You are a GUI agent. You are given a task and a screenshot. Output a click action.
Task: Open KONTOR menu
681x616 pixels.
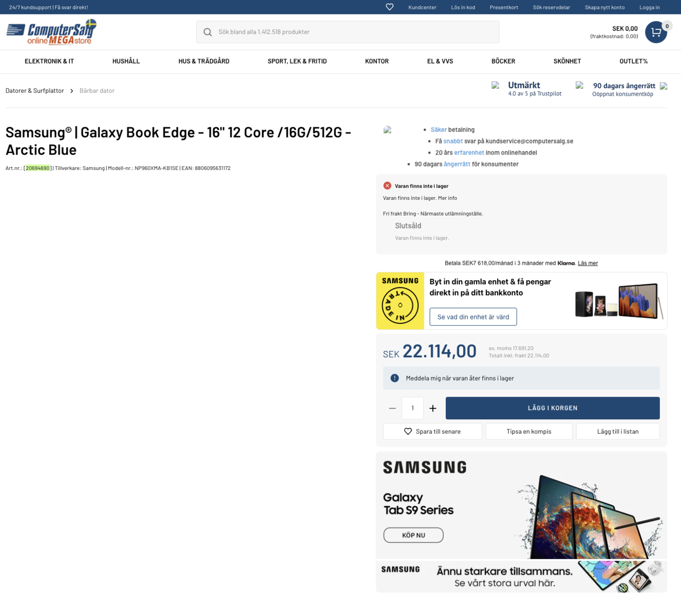376,61
